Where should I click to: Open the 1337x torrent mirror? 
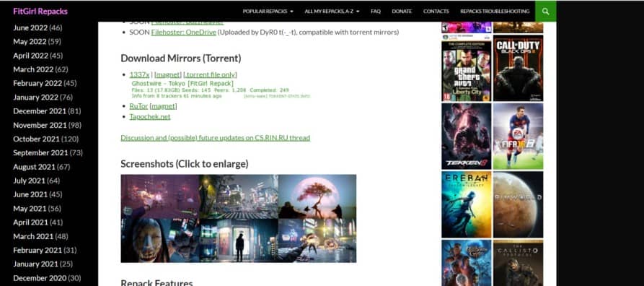[x=140, y=74]
